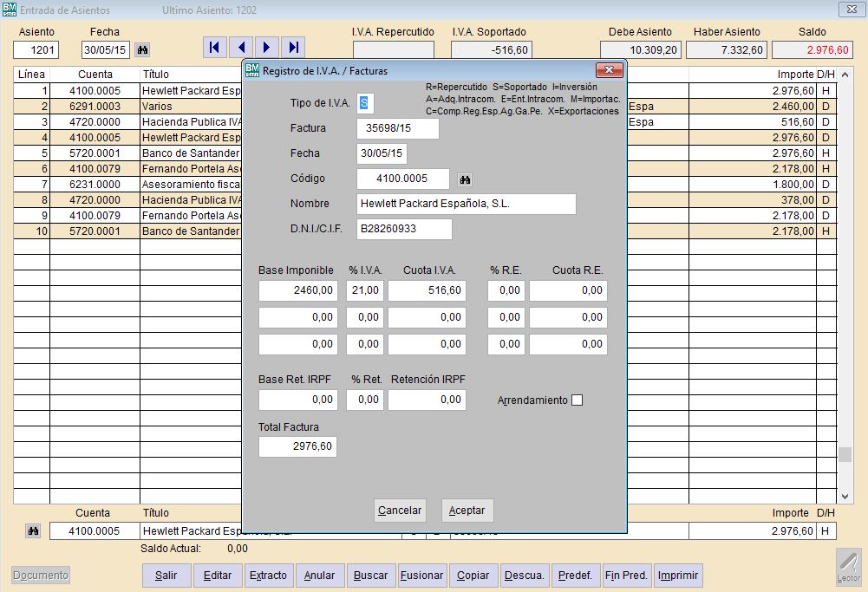Click the scroll down arrow of the entries grid
Viewport: 868px width, 592px height.
tap(846, 497)
